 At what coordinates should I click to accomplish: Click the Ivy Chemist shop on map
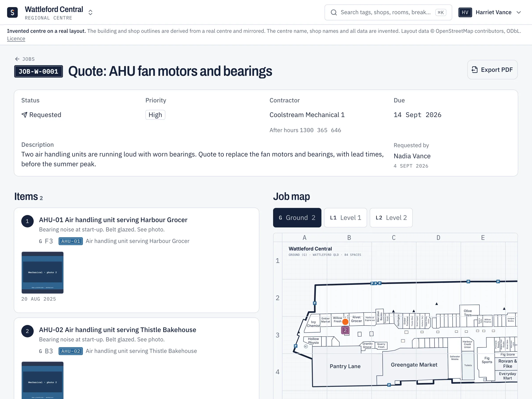[313, 324]
